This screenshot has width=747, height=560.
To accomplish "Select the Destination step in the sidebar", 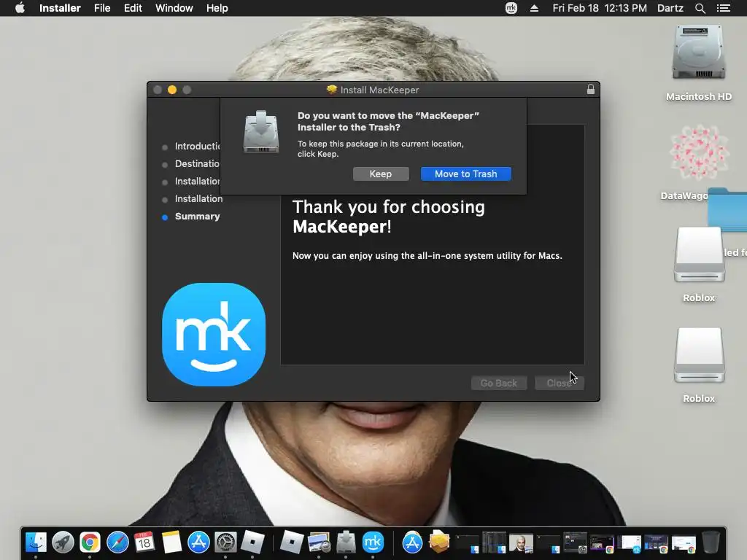I will (x=197, y=164).
